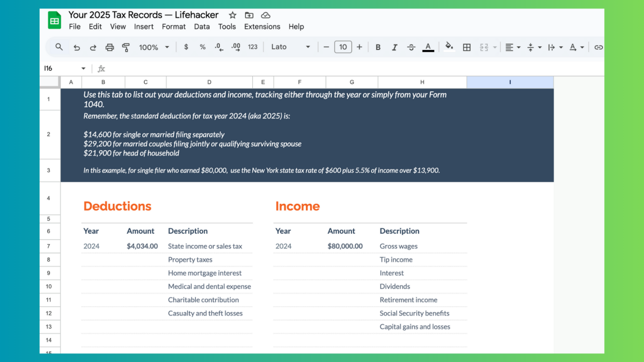This screenshot has width=644, height=362.
Task: Toggle italic text style
Action: (394, 47)
